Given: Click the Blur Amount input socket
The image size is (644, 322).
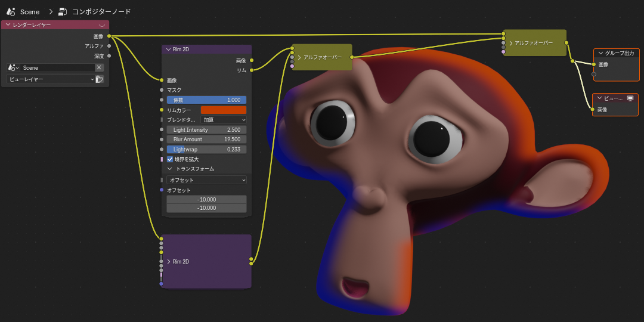Looking at the screenshot, I should coord(162,139).
